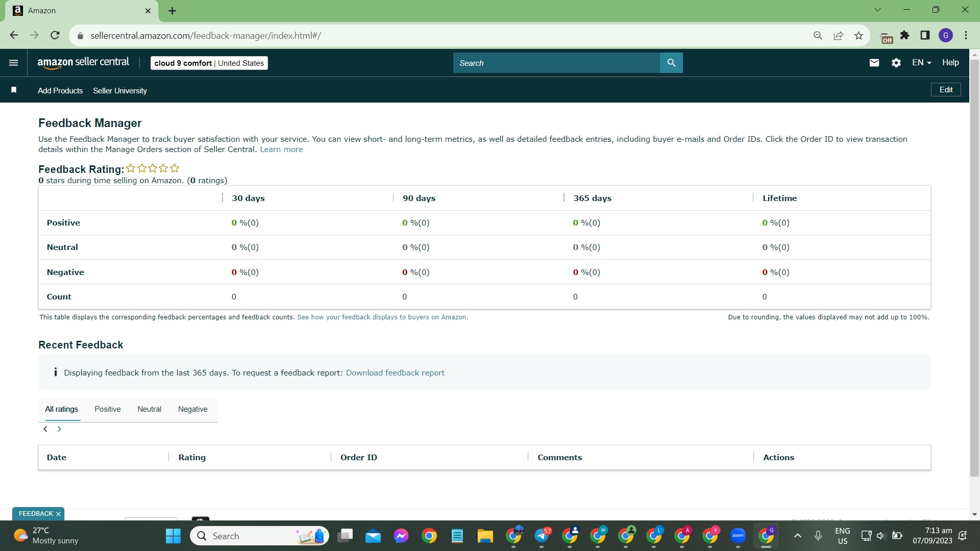980x551 pixels.
Task: Click the Help link in the header
Action: (x=950, y=63)
